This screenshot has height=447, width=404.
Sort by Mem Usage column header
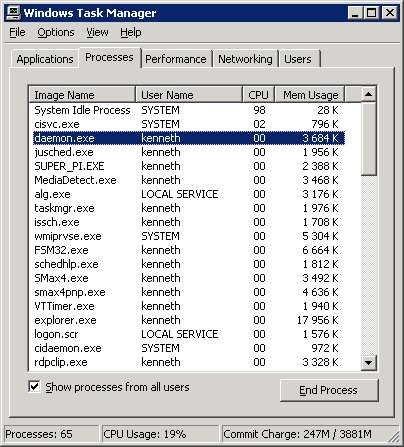[310, 95]
